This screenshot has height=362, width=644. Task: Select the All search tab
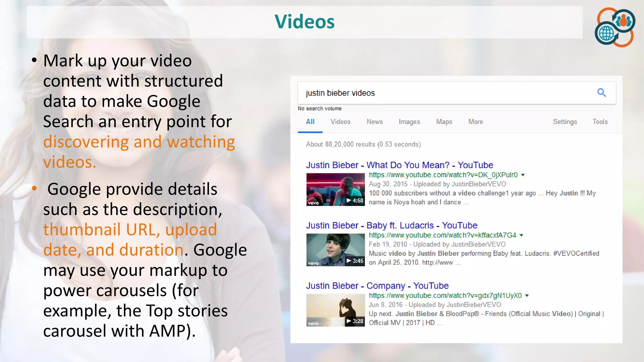pyautogui.click(x=310, y=122)
